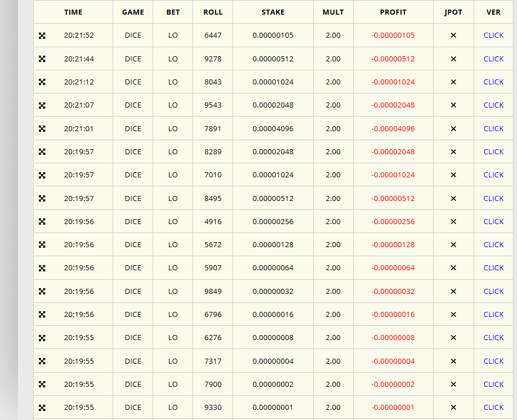Click the dice icon in the 20:21:12 row
517x420 pixels.
[42, 82]
